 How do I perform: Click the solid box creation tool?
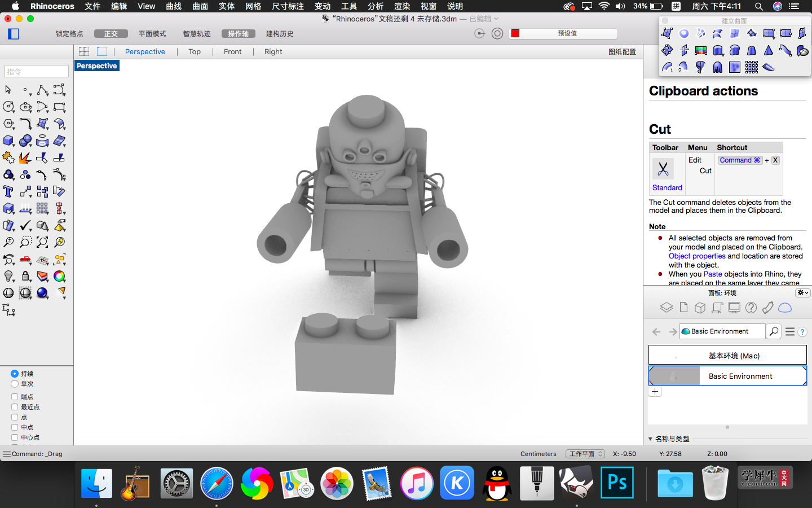point(8,141)
